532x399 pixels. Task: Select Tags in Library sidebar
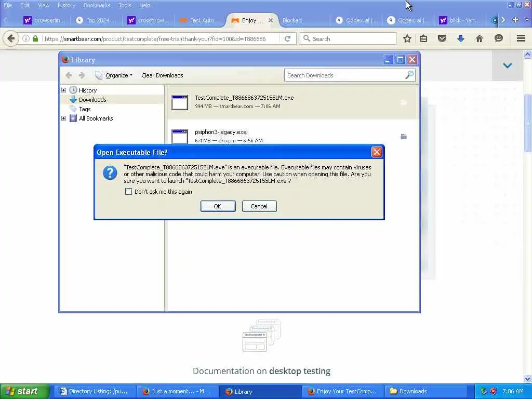pos(85,109)
